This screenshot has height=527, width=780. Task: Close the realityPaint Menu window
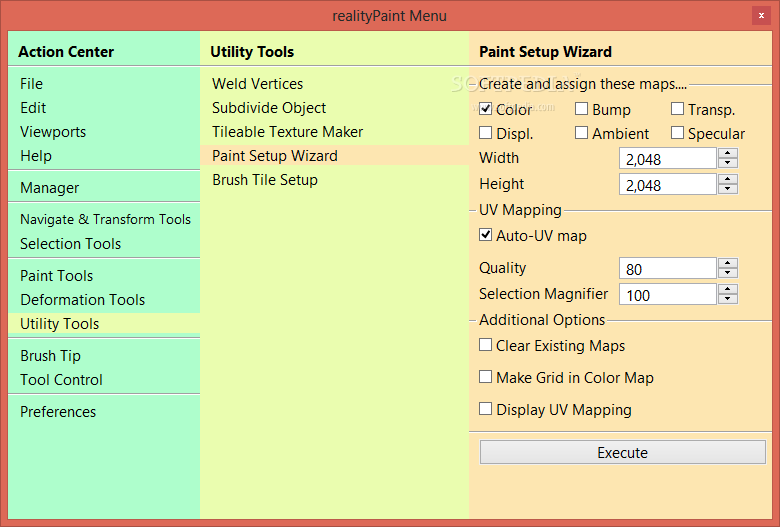coord(761,15)
